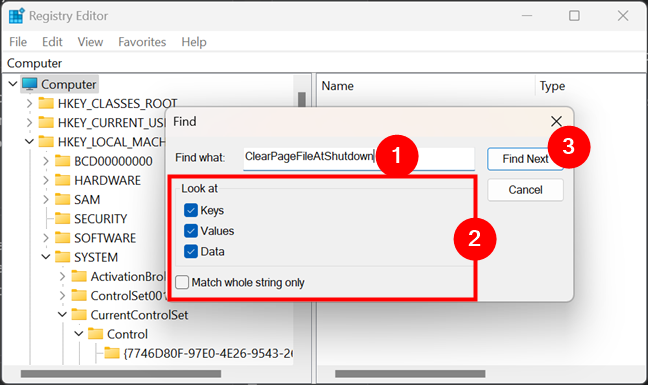
Task: Collapse the Computer root node
Action: pos(13,84)
